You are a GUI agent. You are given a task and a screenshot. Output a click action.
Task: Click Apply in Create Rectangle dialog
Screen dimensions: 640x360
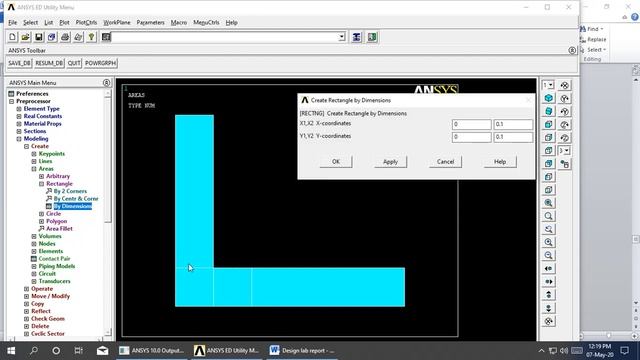coord(390,162)
